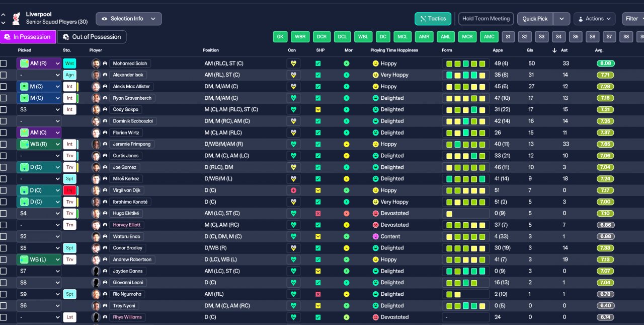Open the Actions dropdown menu
Viewport: 644px width, 325px height.
[595, 19]
